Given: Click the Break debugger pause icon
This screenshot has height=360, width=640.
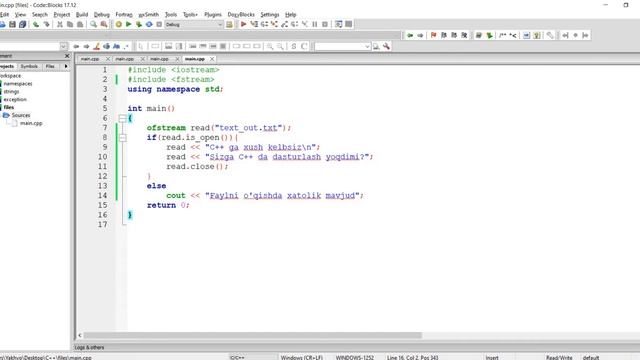Looking at the screenshot, I should pyautogui.click(x=315, y=24).
